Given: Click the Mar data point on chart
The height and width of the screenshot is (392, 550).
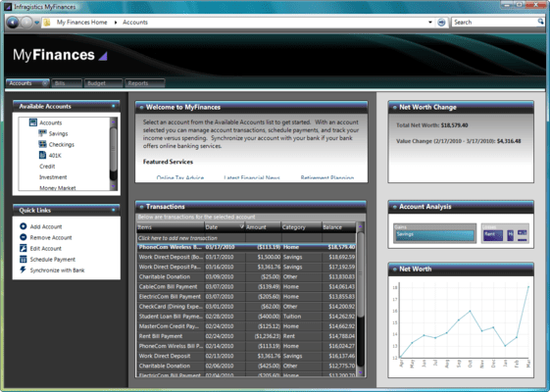Looking at the screenshot, I should click(528, 287).
